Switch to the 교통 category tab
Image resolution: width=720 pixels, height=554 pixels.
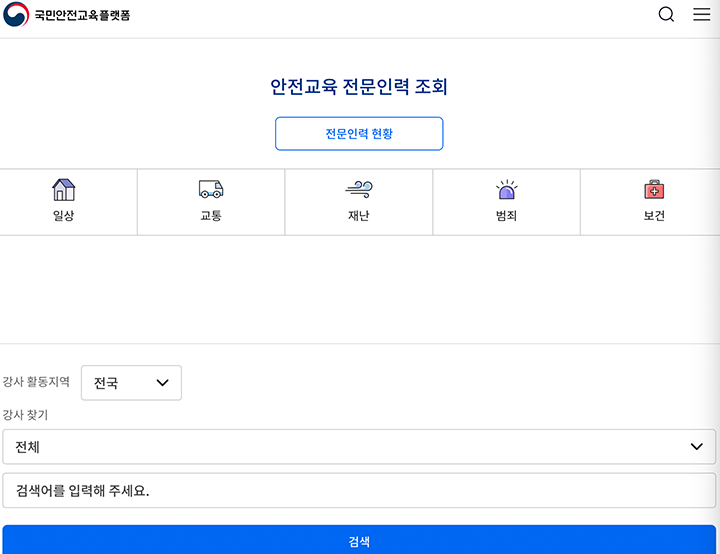click(x=211, y=202)
